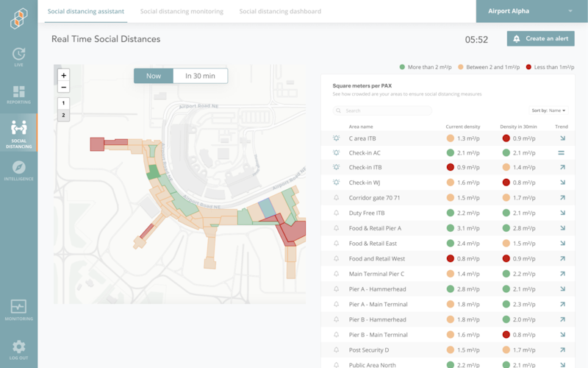Open the Reporting section icon

point(18,94)
